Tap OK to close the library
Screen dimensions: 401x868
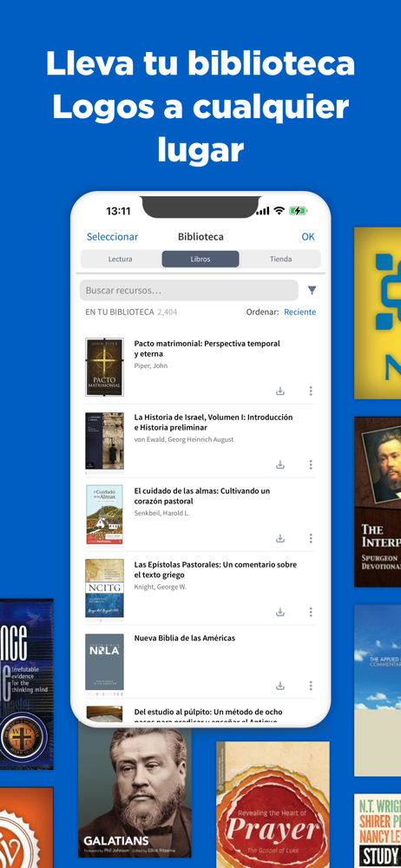(308, 237)
